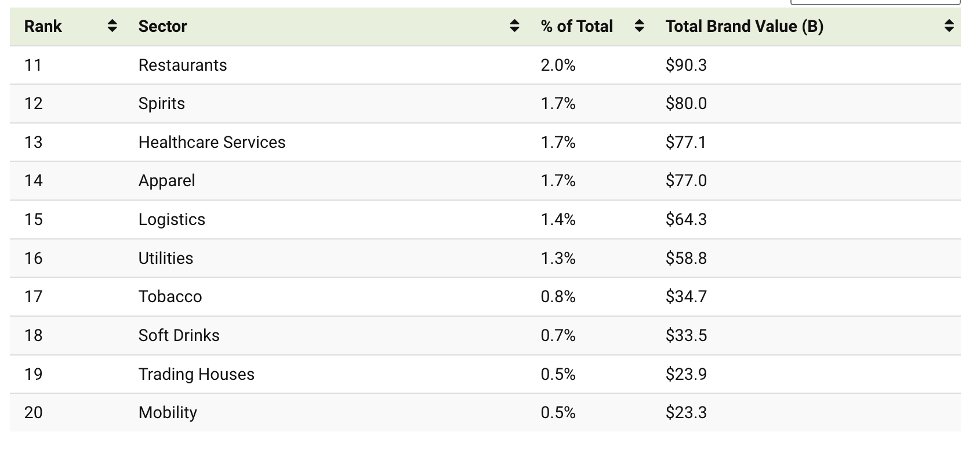Click the % of Total header label

pyautogui.click(x=576, y=26)
